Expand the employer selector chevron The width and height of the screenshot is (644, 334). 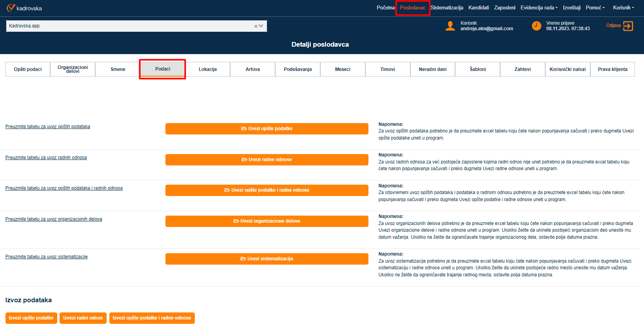coord(261,26)
